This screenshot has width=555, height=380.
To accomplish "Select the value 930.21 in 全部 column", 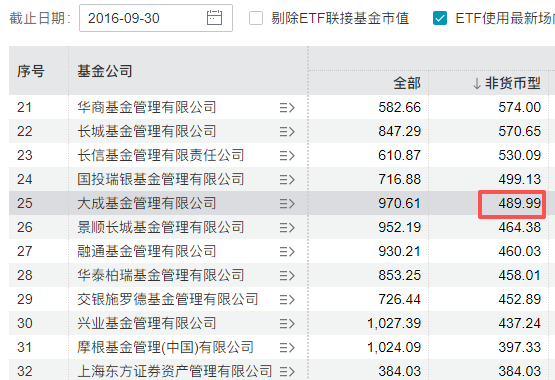I will pyautogui.click(x=400, y=251).
